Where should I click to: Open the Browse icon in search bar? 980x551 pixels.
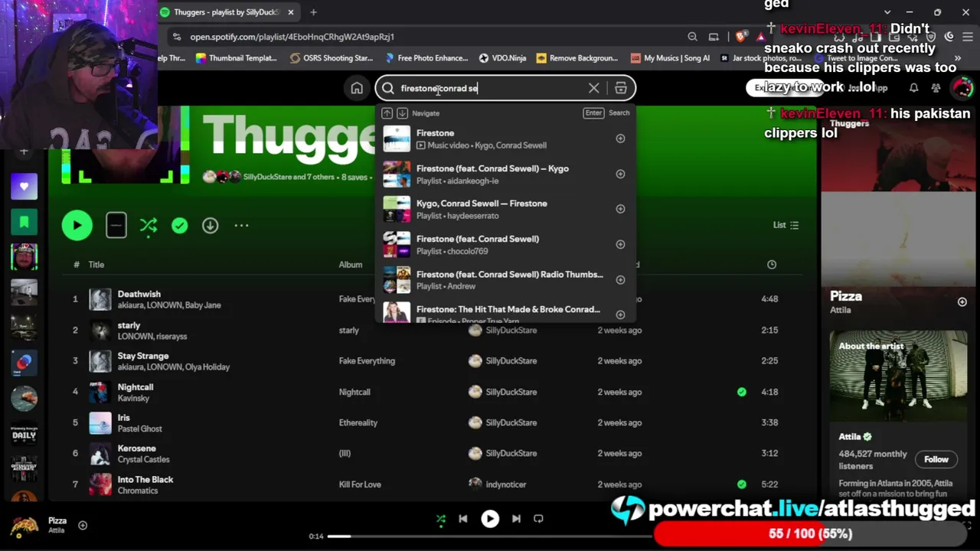coord(621,88)
